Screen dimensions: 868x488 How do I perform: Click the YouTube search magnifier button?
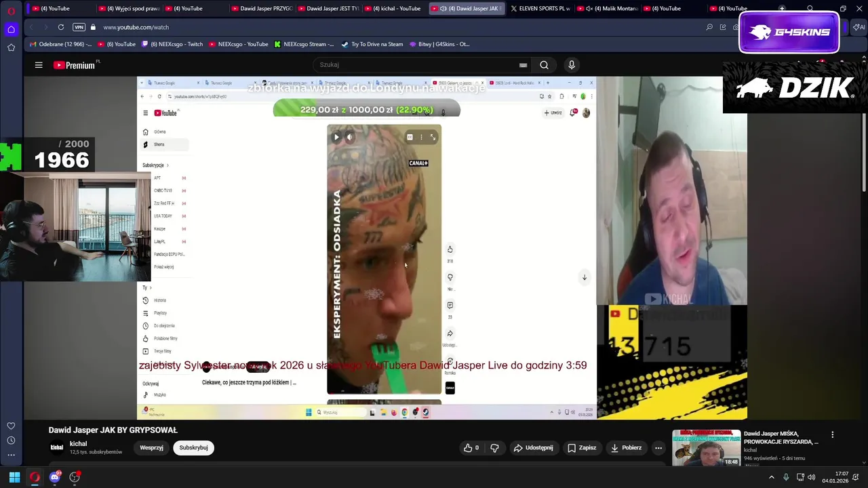[x=544, y=65]
